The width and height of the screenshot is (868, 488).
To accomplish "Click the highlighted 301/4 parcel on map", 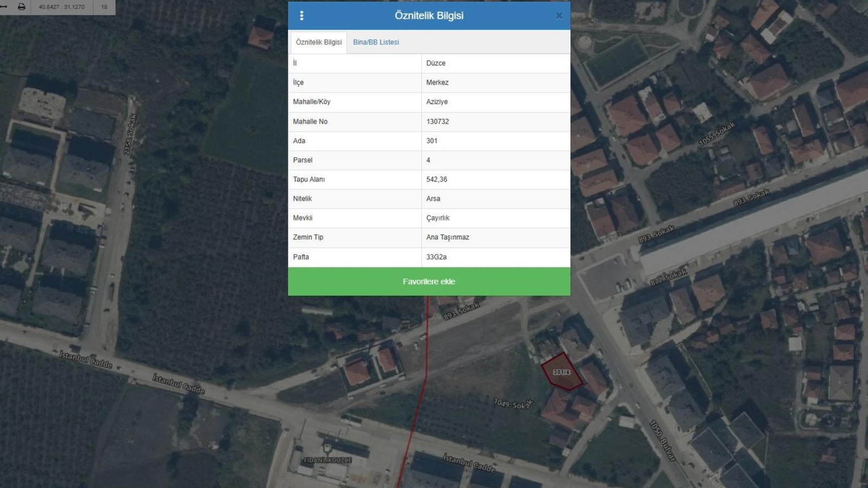I will 562,373.
